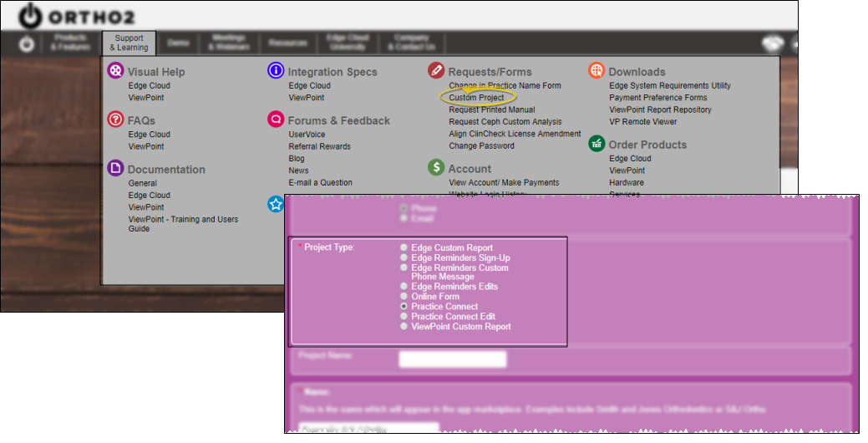
Task: Open the Company & Contact Us menu
Action: point(411,43)
